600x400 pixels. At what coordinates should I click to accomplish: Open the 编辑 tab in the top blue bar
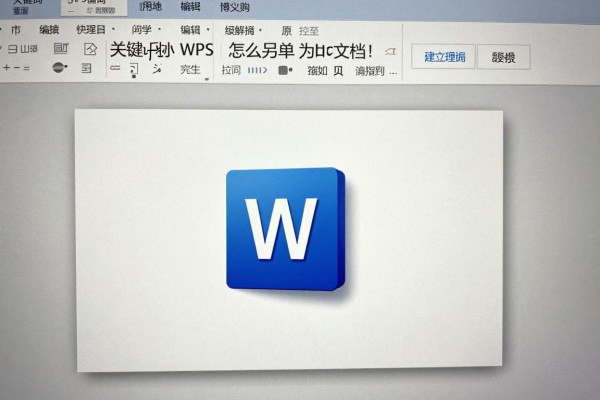click(x=190, y=7)
